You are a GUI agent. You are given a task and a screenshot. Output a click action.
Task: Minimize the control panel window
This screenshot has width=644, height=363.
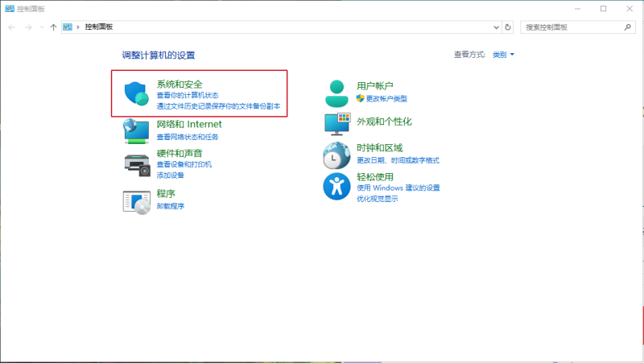(x=577, y=9)
